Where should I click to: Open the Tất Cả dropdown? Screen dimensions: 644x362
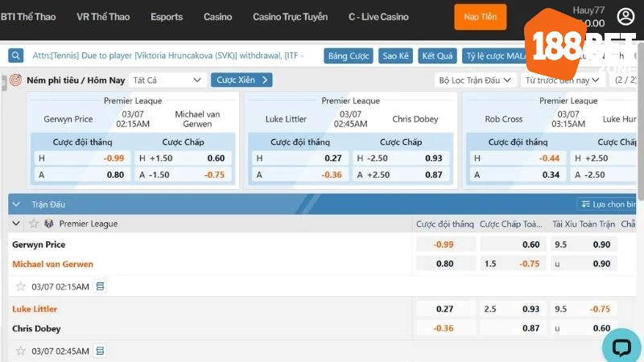coord(167,80)
